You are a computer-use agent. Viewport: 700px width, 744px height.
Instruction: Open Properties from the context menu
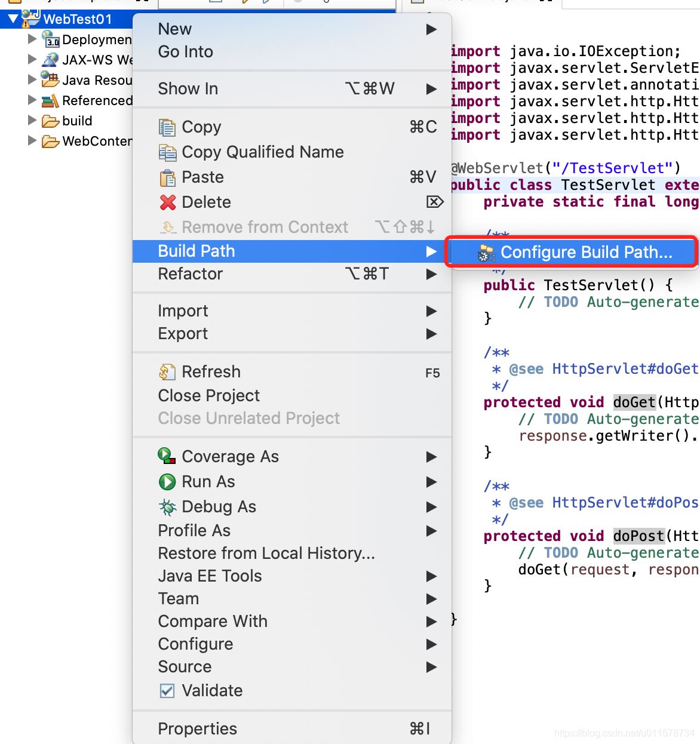pos(197,728)
